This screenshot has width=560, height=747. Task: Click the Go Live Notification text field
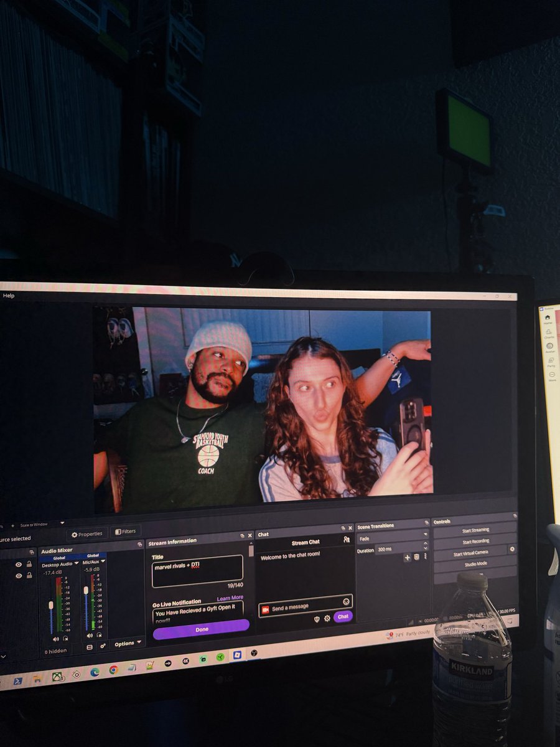point(197,612)
